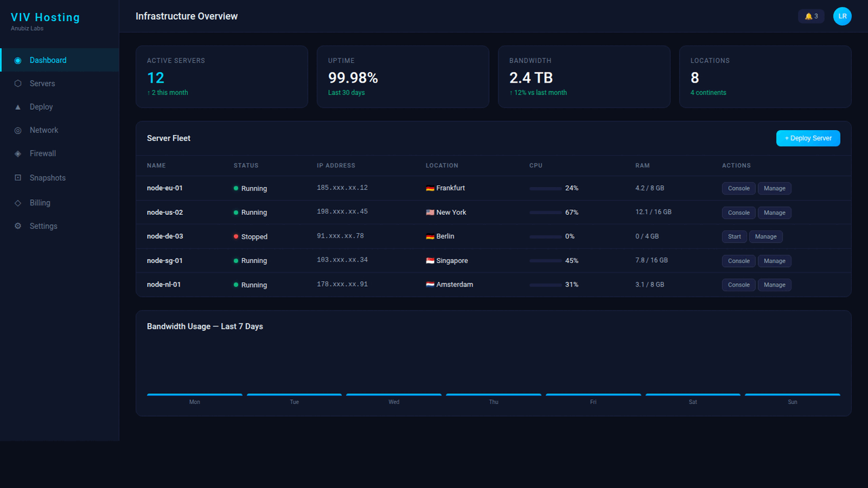Open Console for node-eu-01
Screen dimensions: 868x488
(738, 188)
